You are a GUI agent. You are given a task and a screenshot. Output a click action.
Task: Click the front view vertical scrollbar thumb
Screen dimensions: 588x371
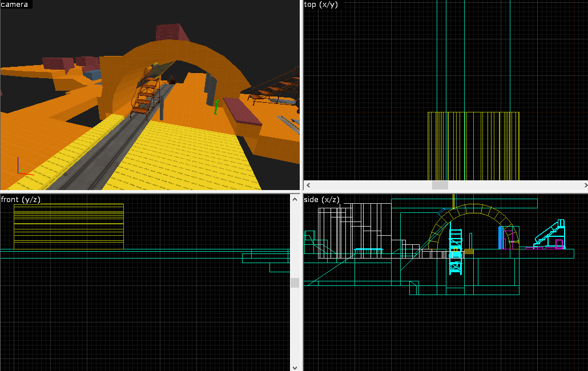point(295,283)
